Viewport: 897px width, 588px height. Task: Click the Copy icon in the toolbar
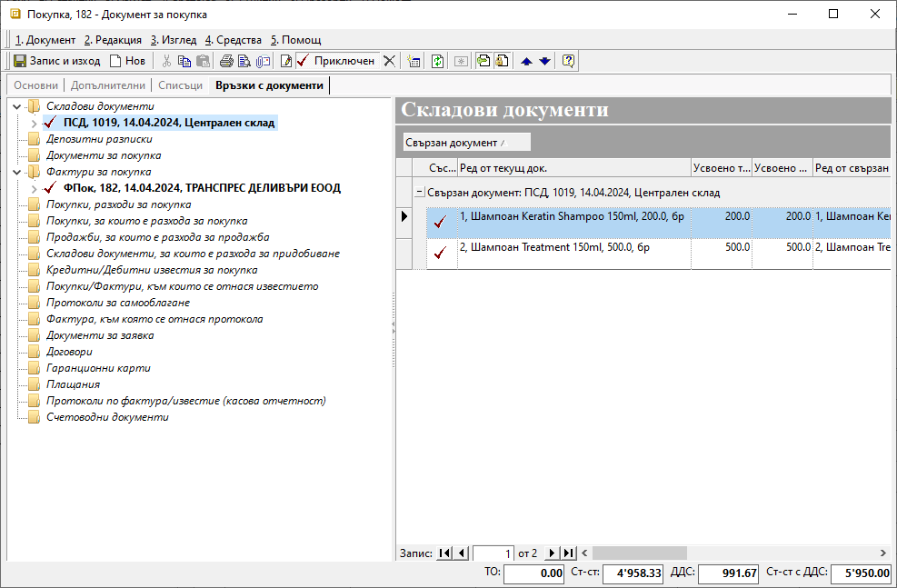click(184, 61)
